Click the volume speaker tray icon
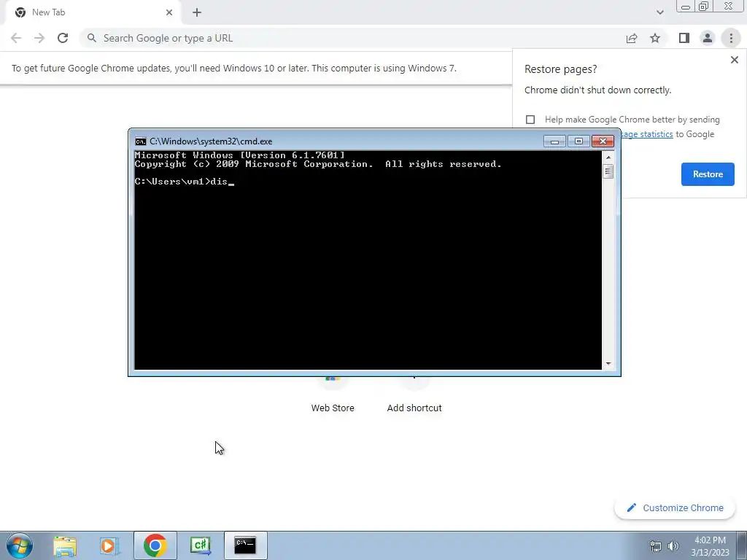 click(x=673, y=546)
